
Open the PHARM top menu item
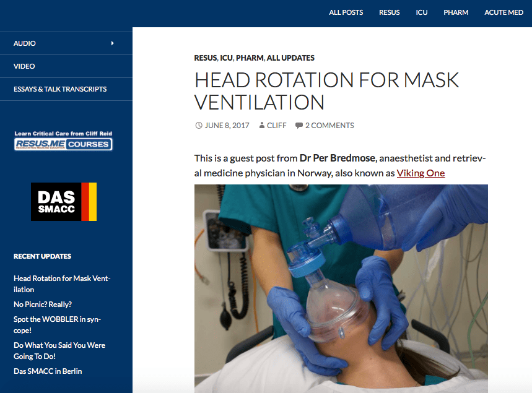click(456, 12)
